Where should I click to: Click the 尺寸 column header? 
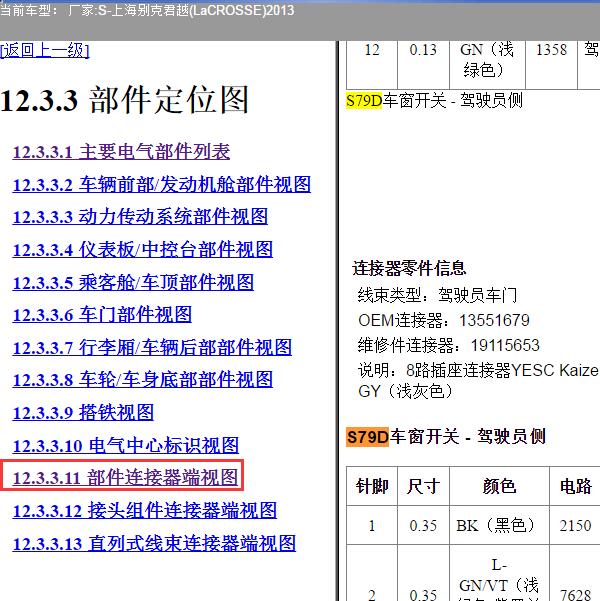coord(423,486)
